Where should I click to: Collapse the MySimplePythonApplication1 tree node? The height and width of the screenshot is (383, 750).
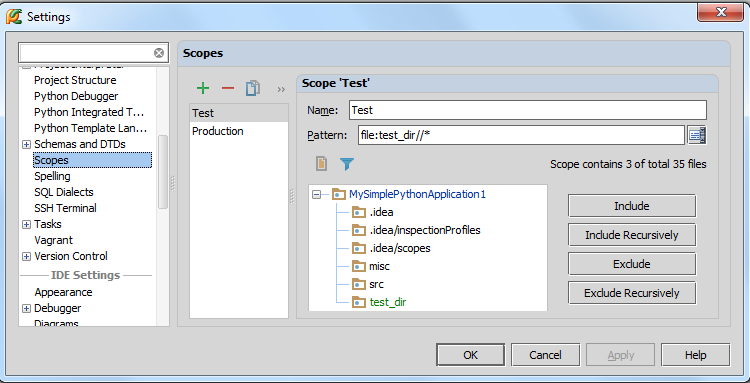coord(316,195)
